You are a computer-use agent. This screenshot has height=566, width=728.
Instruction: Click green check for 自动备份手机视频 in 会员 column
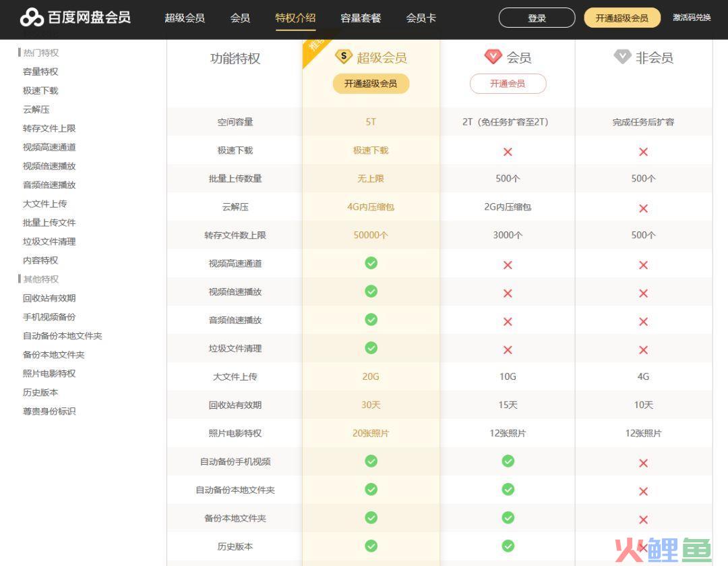click(x=508, y=461)
